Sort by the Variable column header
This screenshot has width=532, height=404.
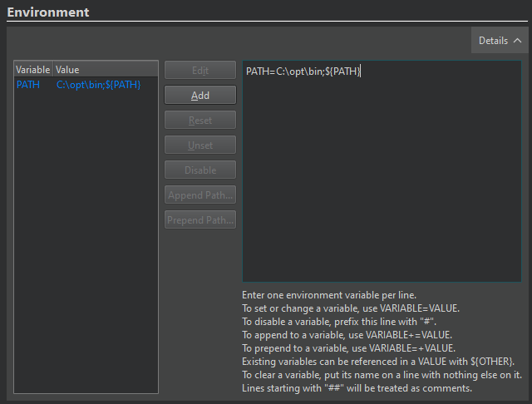point(33,70)
